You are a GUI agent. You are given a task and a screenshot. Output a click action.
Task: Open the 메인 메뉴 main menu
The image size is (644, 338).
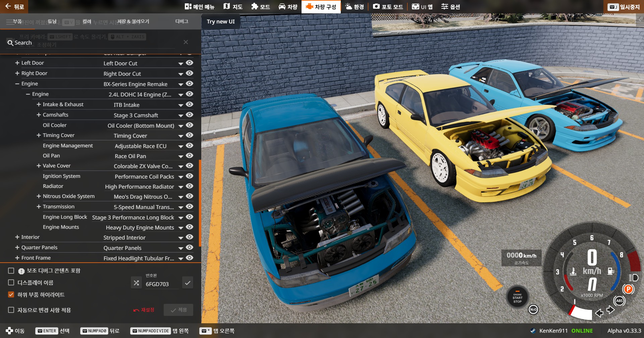pos(200,7)
